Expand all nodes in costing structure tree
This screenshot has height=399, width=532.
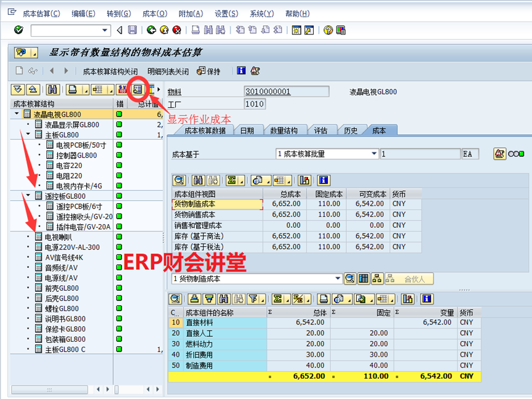pos(17,90)
